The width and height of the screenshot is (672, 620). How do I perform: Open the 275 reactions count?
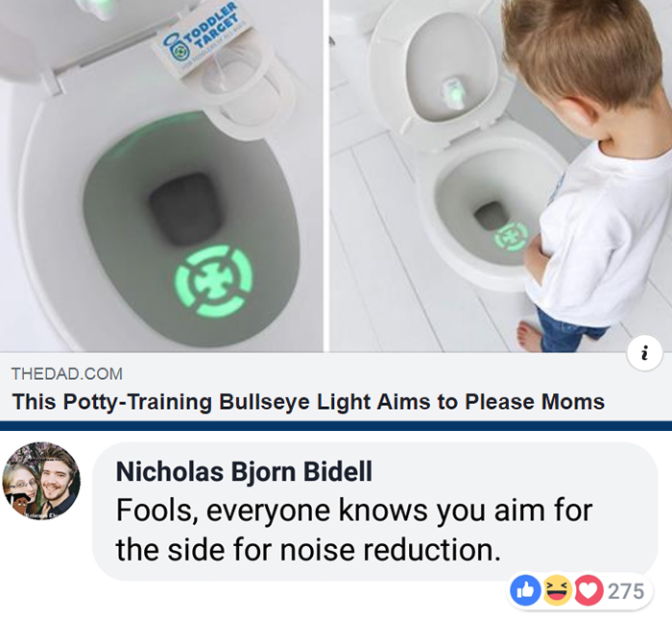[626, 591]
